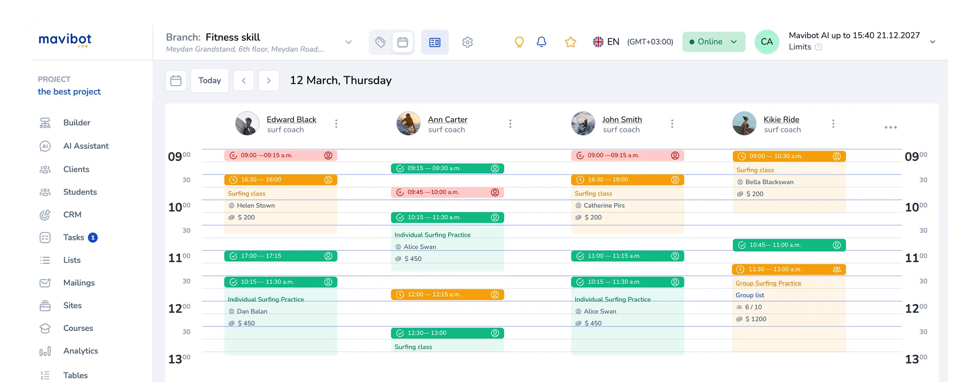Click group icon on 11:30—13:00 booking

837,269
